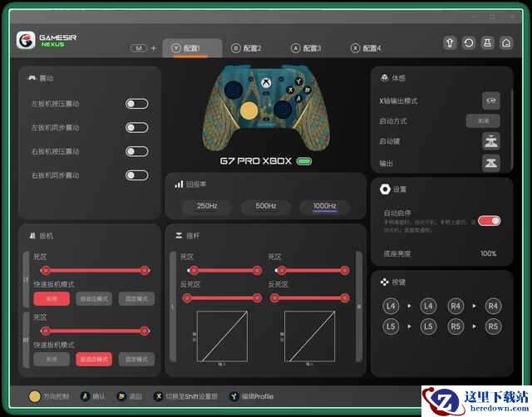Set RT quick trigger to 固定模式

(136, 360)
